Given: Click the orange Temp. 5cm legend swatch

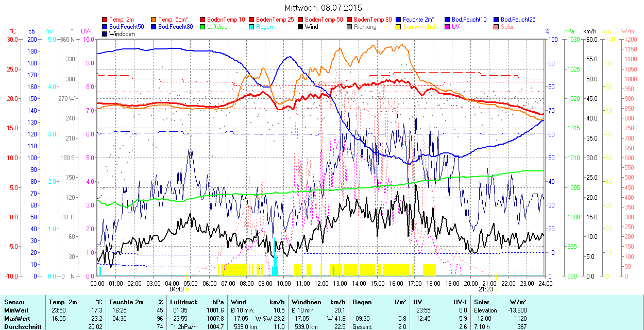Looking at the screenshot, I should [154, 20].
